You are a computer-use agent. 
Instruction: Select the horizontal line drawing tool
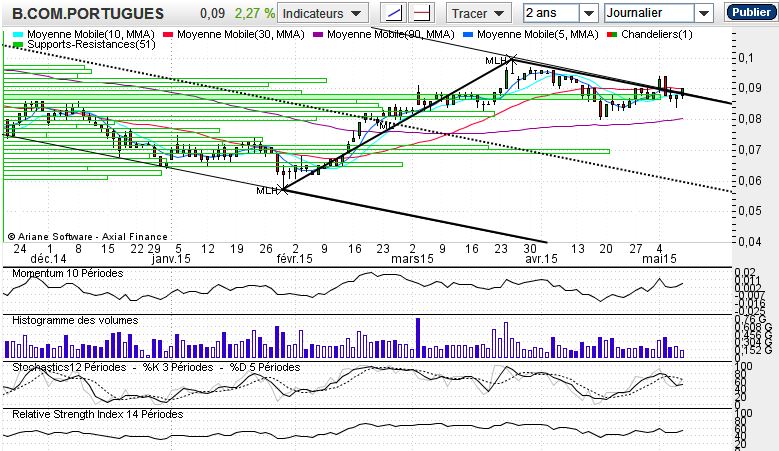[x=423, y=13]
